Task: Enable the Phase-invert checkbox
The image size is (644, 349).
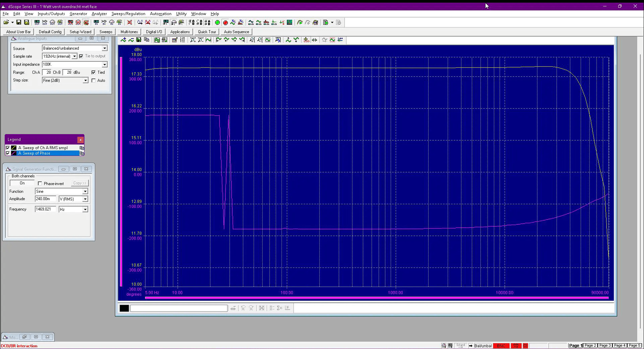Action: coord(40,183)
